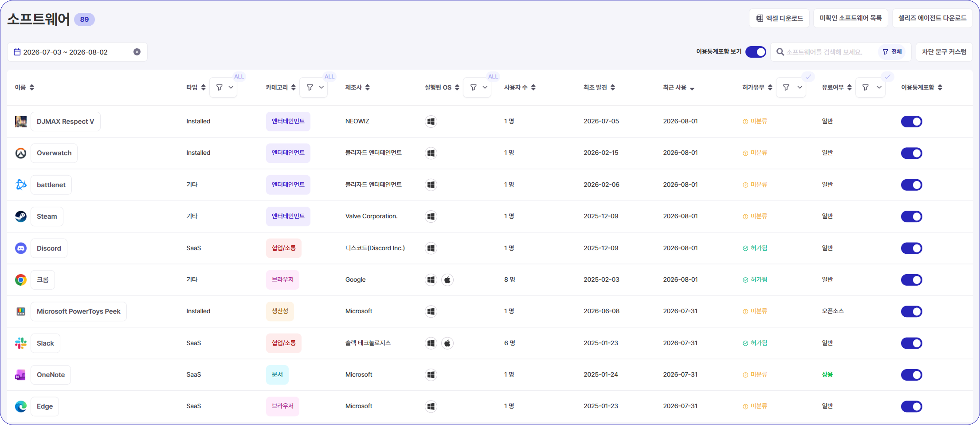
Task: Click the 문서 tag in OneNote row
Action: pyautogui.click(x=277, y=375)
